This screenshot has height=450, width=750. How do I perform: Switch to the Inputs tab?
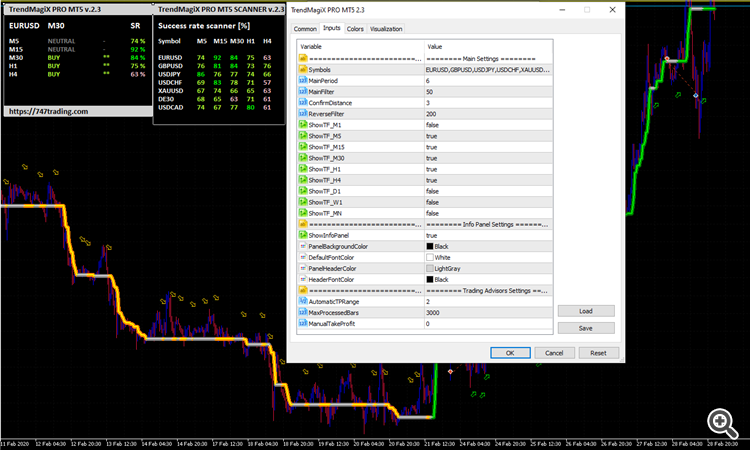[331, 28]
